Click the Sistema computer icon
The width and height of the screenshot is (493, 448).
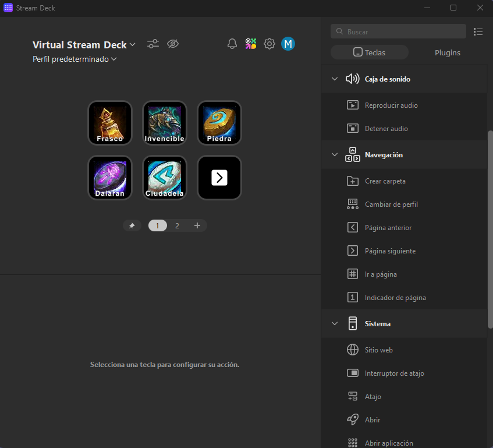353,323
